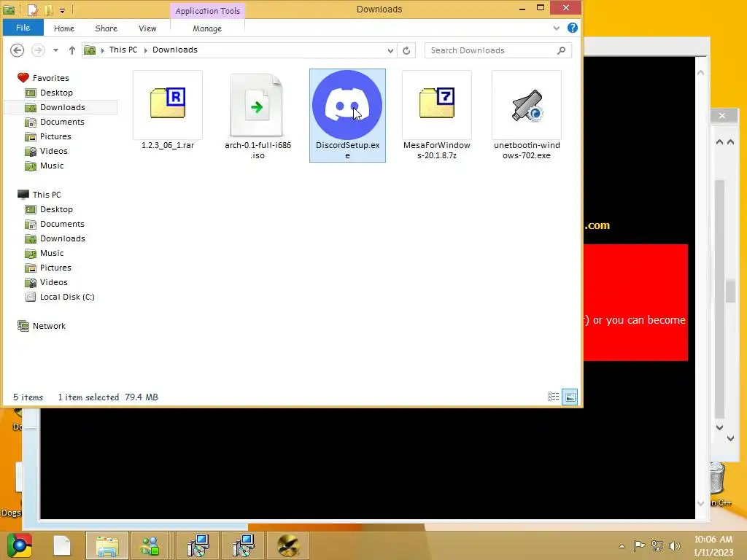747x560 pixels.
Task: Open Explorer Help question mark
Action: (573, 28)
